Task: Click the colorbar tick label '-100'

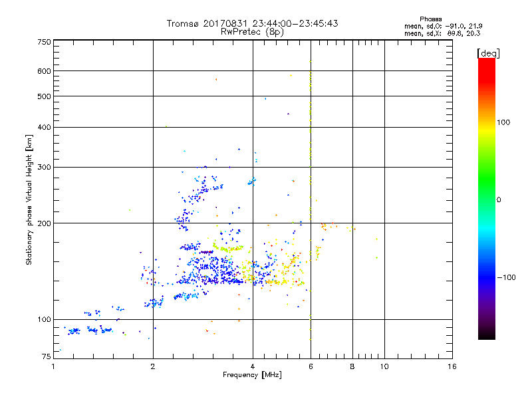Action: click(506, 277)
